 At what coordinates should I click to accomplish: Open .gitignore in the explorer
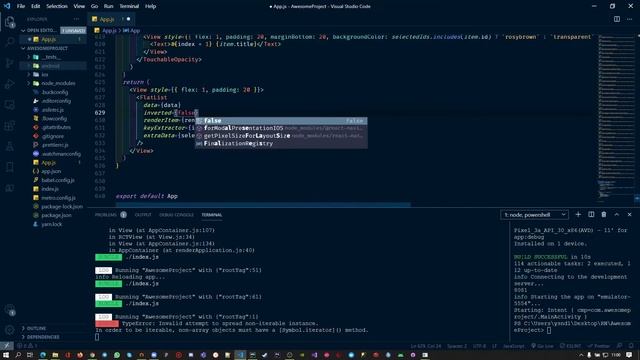52,136
